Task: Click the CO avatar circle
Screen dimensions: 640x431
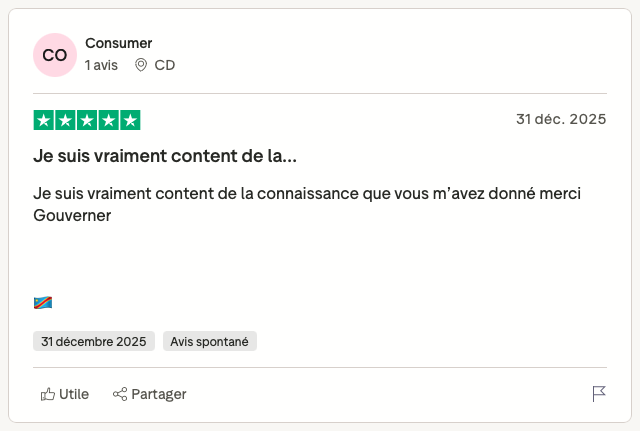Action: (55, 54)
